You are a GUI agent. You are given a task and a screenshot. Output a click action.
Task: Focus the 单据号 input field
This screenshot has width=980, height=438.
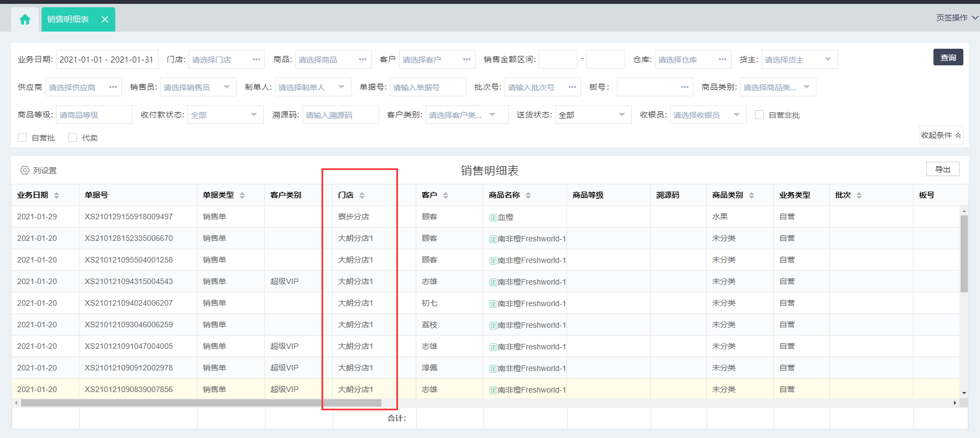click(427, 87)
